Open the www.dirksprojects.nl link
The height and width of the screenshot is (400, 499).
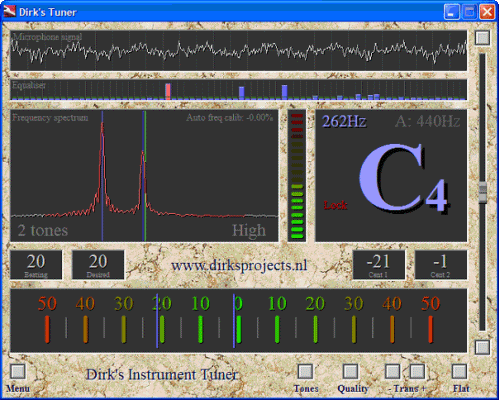coord(239,266)
